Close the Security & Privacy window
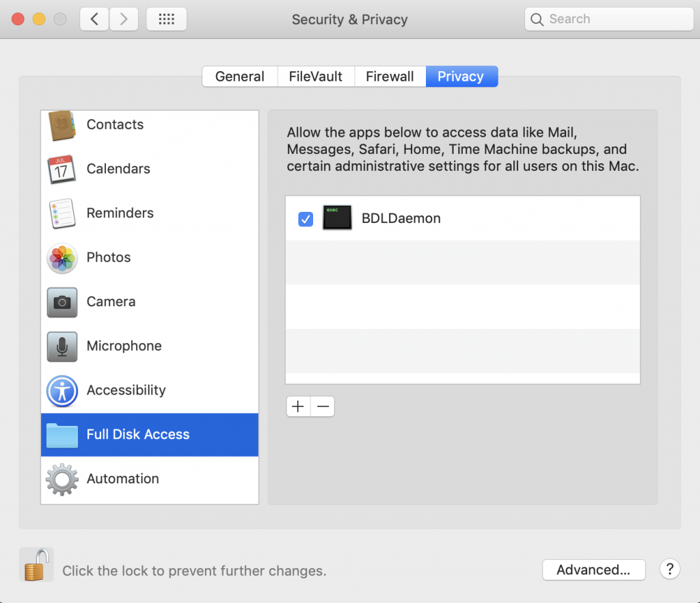The width and height of the screenshot is (700, 603). [18, 19]
